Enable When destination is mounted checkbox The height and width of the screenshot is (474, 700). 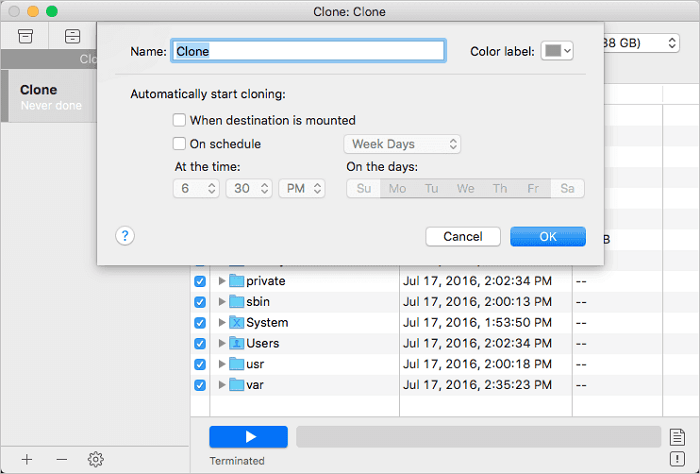(179, 120)
